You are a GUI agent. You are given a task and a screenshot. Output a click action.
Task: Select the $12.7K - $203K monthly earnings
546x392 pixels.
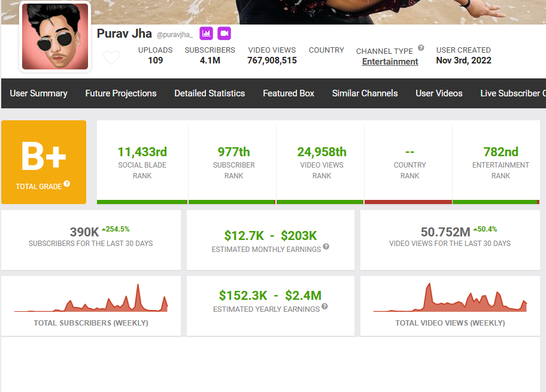[x=271, y=236]
